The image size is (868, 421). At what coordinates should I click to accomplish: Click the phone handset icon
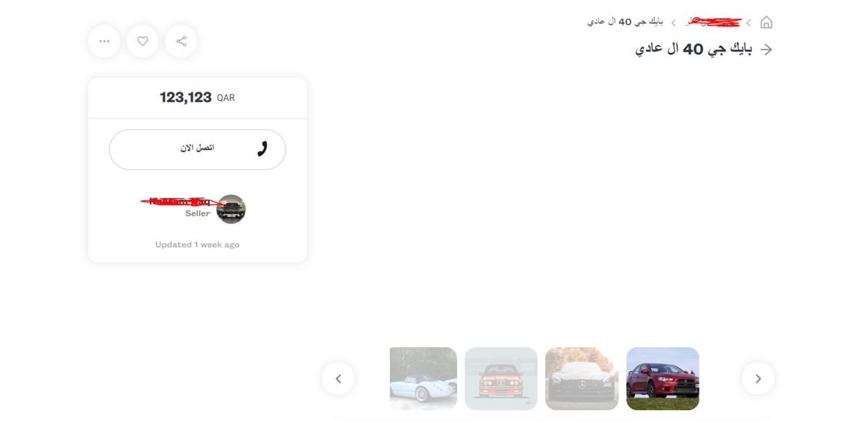pos(262,149)
